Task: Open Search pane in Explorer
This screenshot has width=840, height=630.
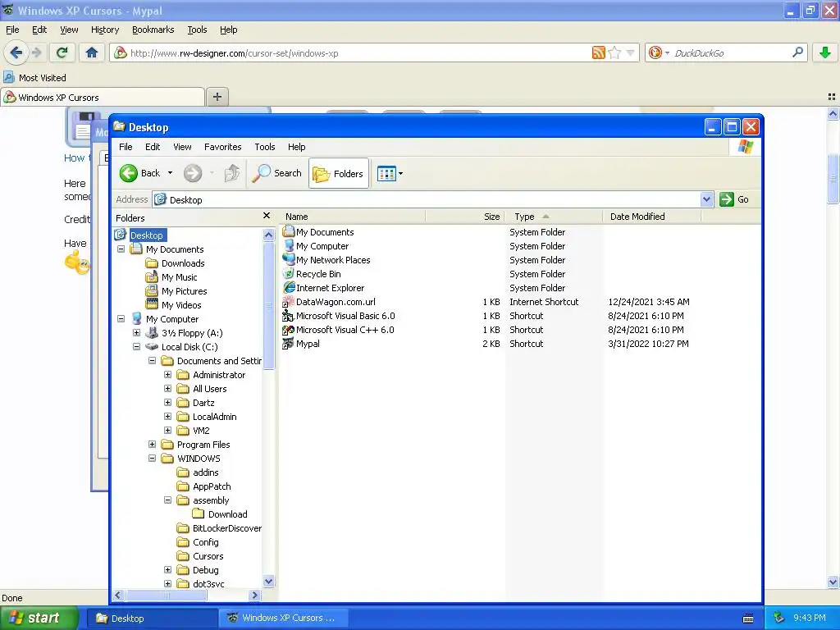Action: (x=277, y=173)
